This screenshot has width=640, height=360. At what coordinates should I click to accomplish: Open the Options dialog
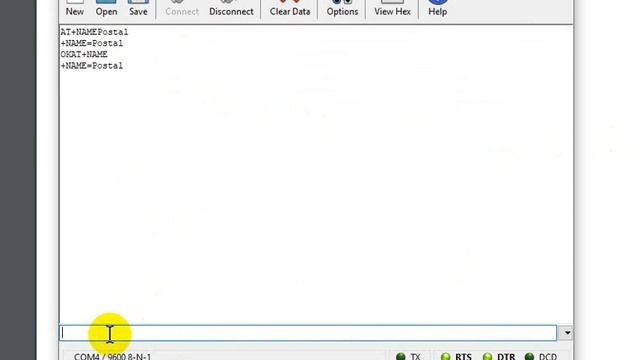[x=342, y=9]
